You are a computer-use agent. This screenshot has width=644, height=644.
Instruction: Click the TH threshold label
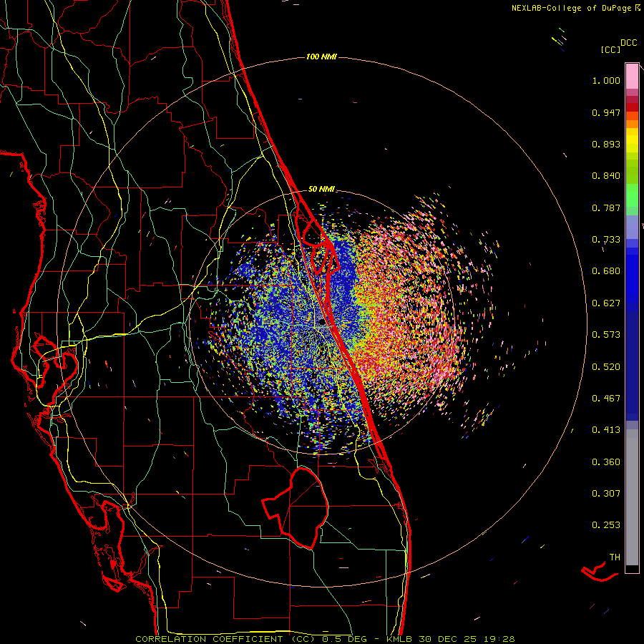tap(615, 557)
